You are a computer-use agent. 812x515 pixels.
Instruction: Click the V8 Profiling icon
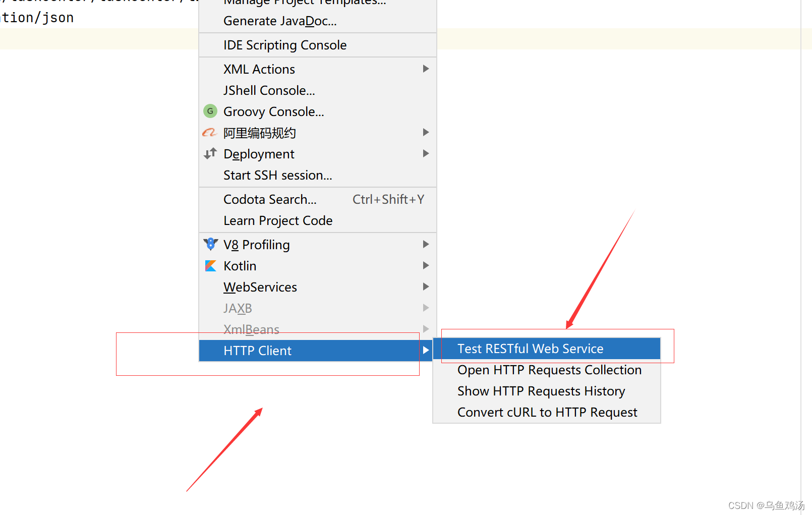point(210,244)
